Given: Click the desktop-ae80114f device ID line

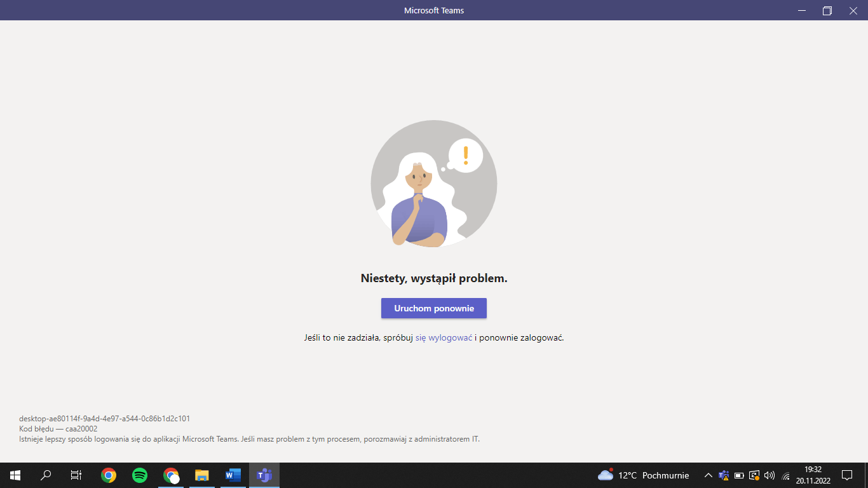Looking at the screenshot, I should 105,419.
